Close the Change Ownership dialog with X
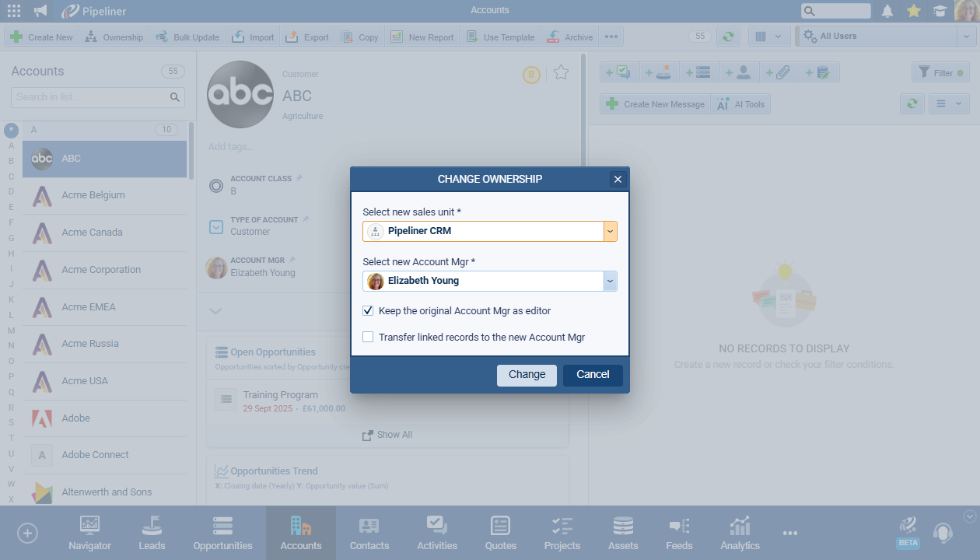This screenshot has height=560, width=980. 618,180
